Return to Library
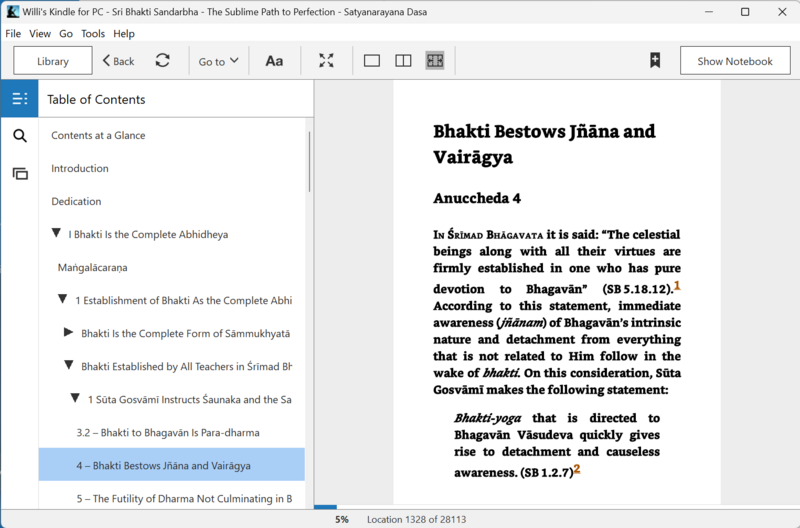Screen dimensions: 800x528 53,61
